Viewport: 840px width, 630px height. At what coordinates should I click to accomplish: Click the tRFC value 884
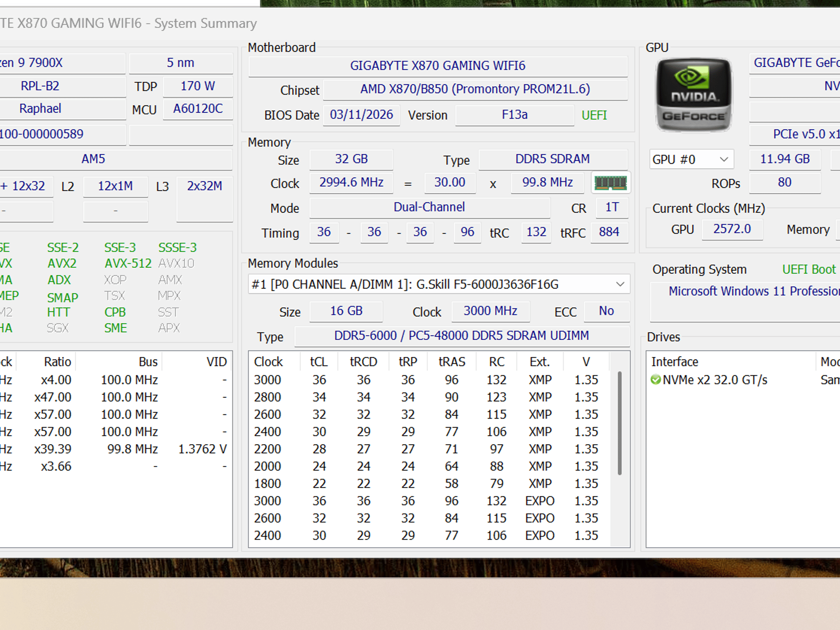coord(609,232)
